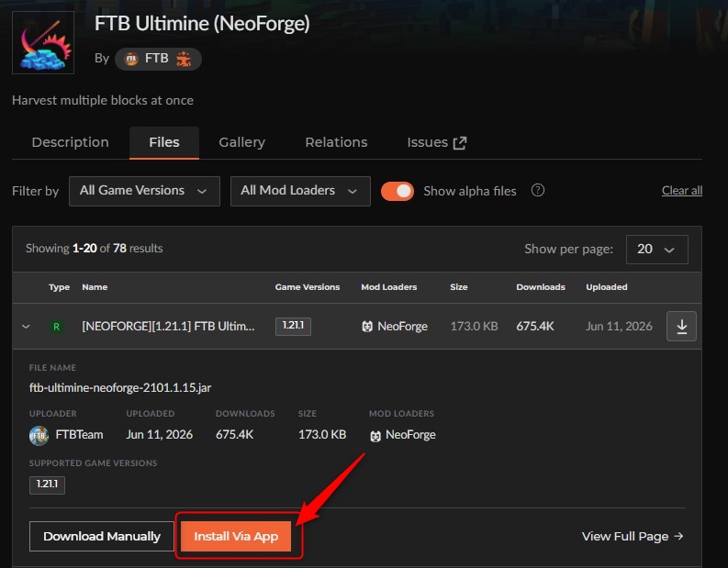
Task: Open the FTBTeam uploader name
Action: pos(79,435)
